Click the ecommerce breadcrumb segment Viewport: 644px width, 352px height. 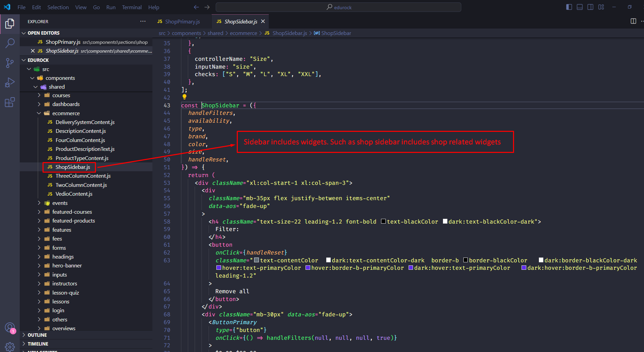coord(243,33)
